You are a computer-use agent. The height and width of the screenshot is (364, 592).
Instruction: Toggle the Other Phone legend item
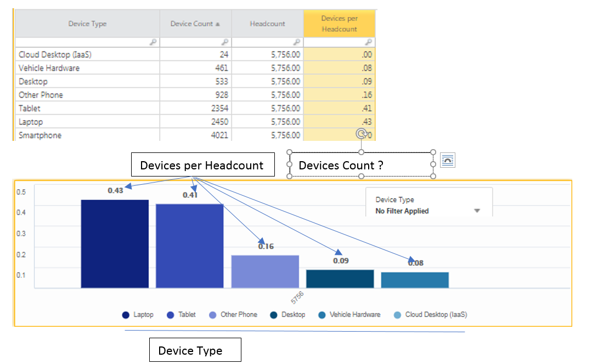[x=233, y=315]
